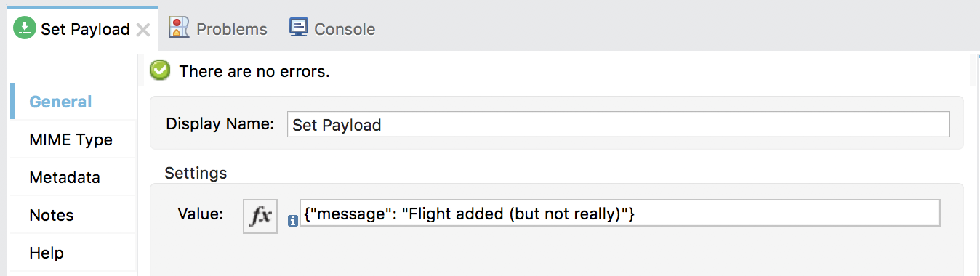
Task: Select the Set Payload tab label
Action: pos(85,29)
